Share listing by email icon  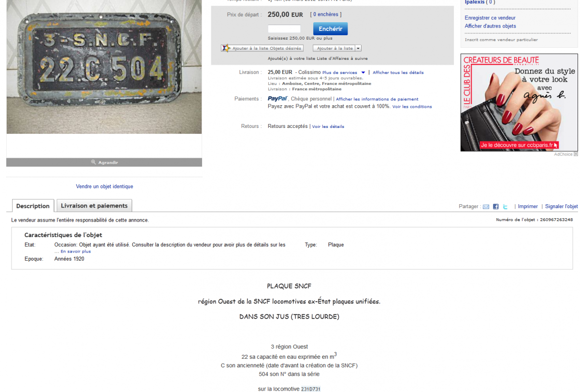pyautogui.click(x=486, y=207)
